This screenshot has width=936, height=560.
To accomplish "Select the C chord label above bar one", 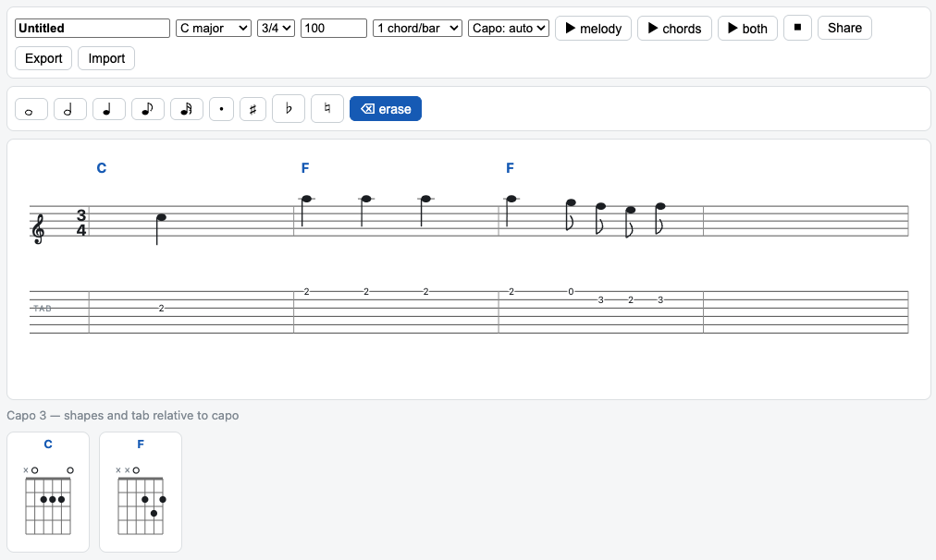I will [x=102, y=168].
